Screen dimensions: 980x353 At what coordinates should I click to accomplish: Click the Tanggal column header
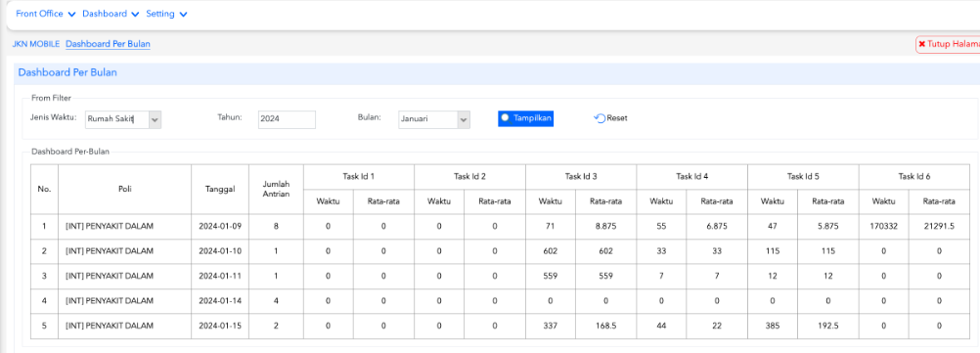point(220,190)
